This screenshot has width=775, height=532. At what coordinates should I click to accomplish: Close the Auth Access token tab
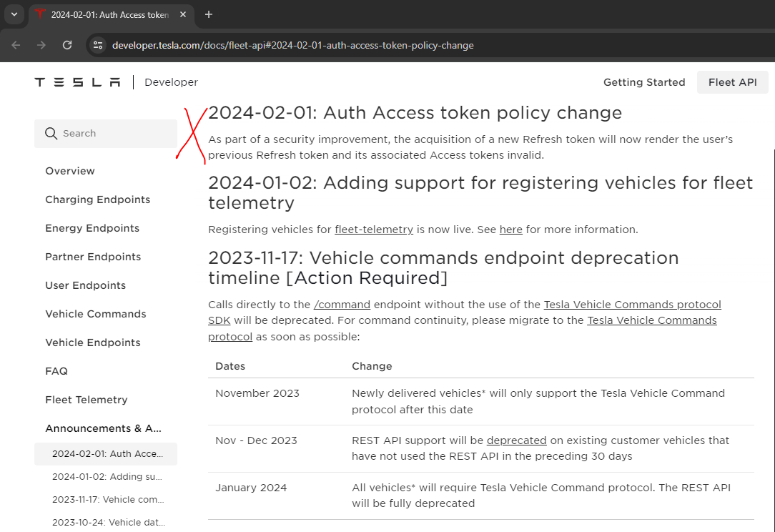tap(183, 14)
